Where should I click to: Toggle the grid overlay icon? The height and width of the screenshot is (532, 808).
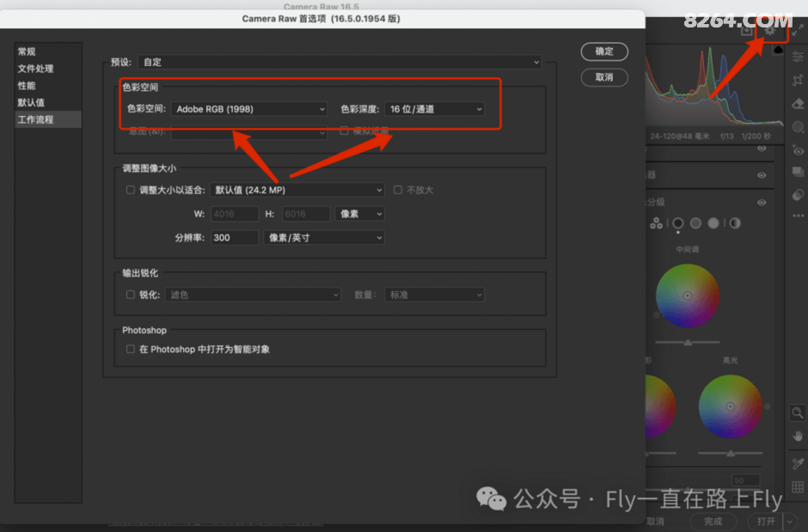point(798,487)
